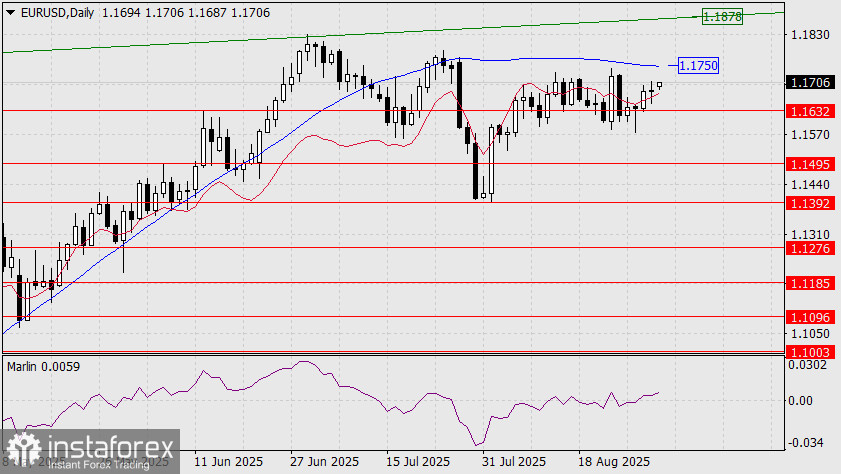Select the 1.1310 price axis value
The image size is (841, 474).
tap(810, 234)
